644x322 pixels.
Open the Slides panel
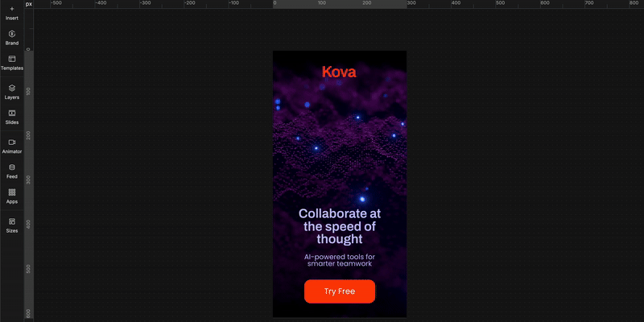[x=12, y=117]
